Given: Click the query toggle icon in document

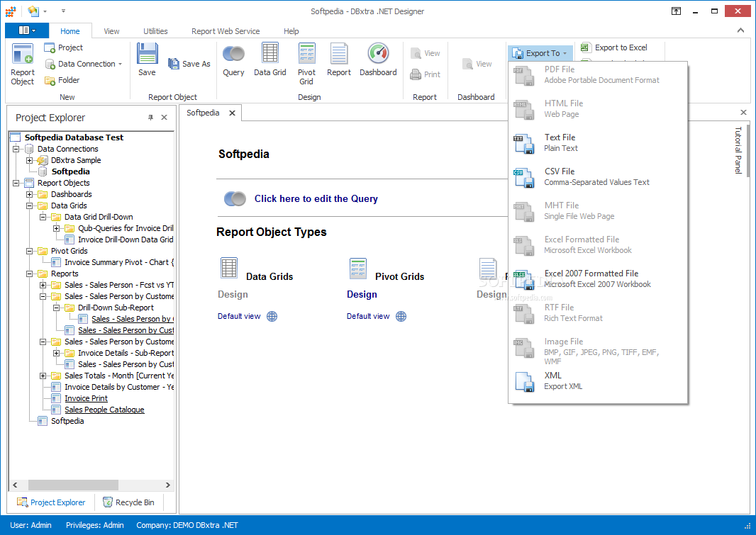Looking at the screenshot, I should 235,198.
